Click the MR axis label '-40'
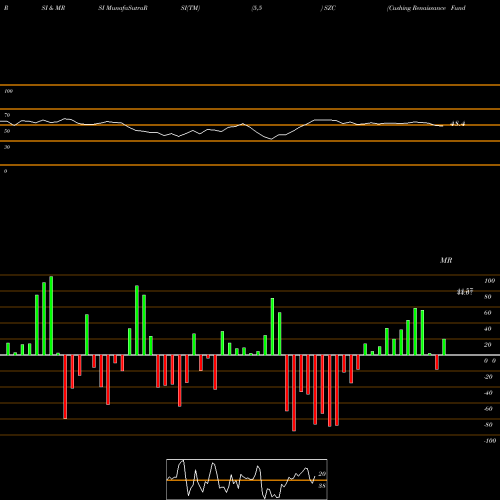Screen dimensions: 500x500 488,393
